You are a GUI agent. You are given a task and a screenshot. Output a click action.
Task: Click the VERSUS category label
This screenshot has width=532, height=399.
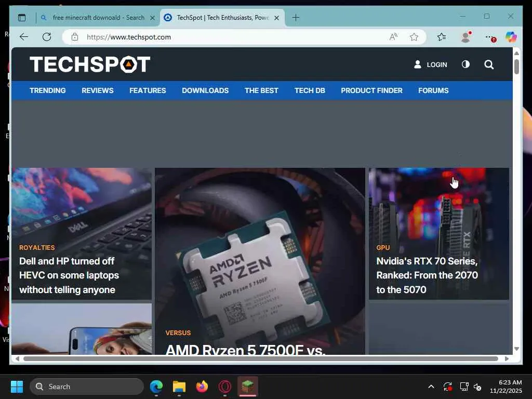178,333
